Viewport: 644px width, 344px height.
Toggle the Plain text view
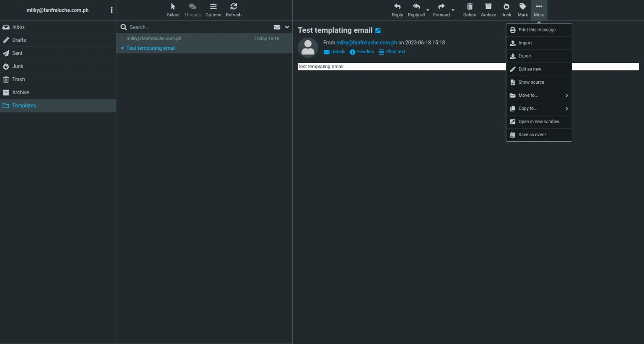(392, 52)
